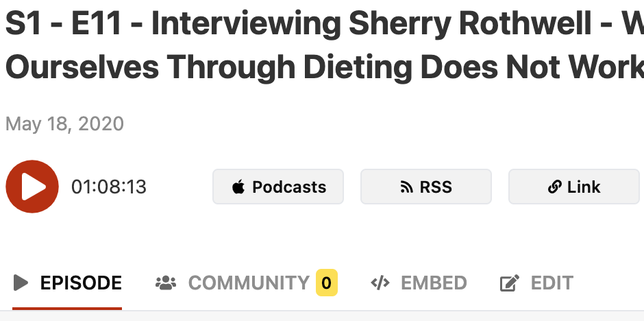644x321 pixels.
Task: Click the yellow community count badge
Action: pos(327,283)
